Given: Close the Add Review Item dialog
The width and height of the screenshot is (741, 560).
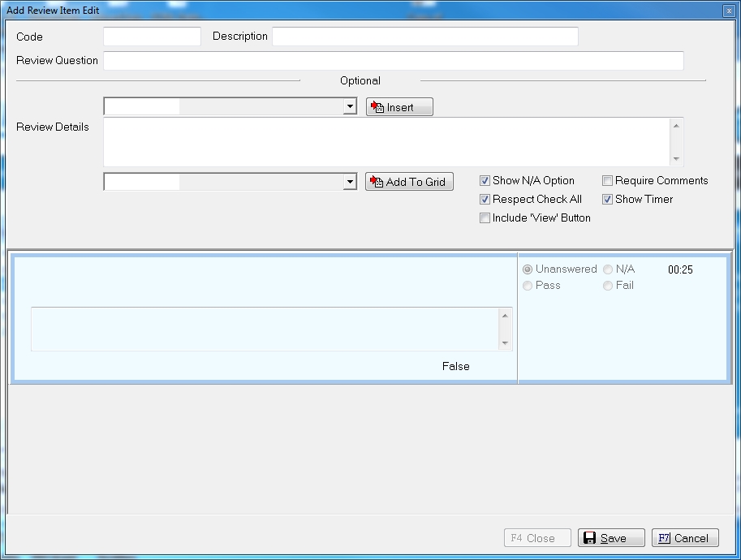Looking at the screenshot, I should [728, 11].
